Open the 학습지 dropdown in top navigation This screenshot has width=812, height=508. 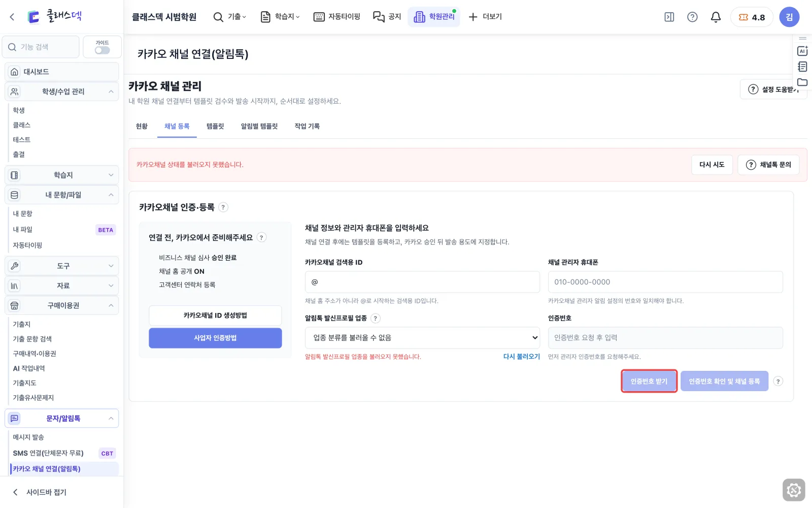click(x=280, y=17)
